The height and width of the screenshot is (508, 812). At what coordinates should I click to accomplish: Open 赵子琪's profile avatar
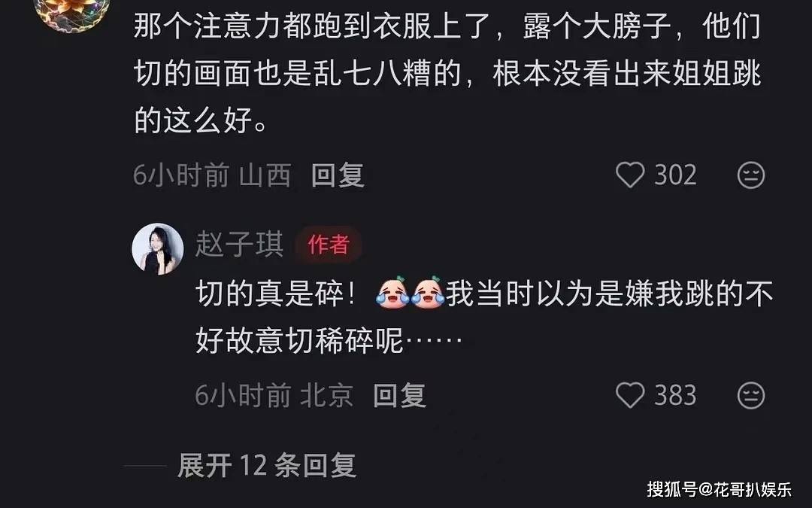click(158, 249)
